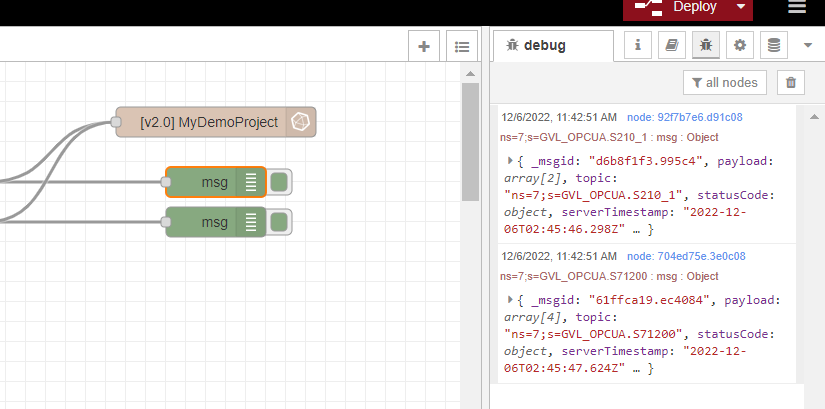
Task: Click the debug panel scroll up arrow
Action: point(814,116)
